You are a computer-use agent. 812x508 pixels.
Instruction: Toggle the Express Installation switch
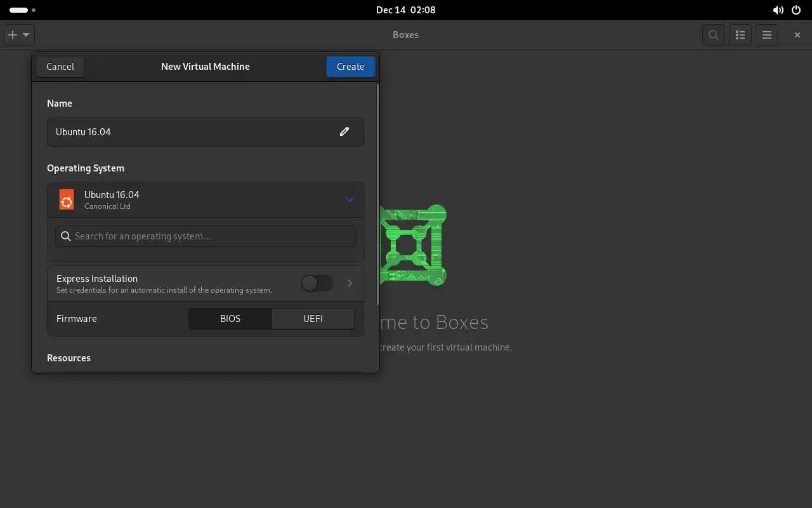(x=317, y=283)
